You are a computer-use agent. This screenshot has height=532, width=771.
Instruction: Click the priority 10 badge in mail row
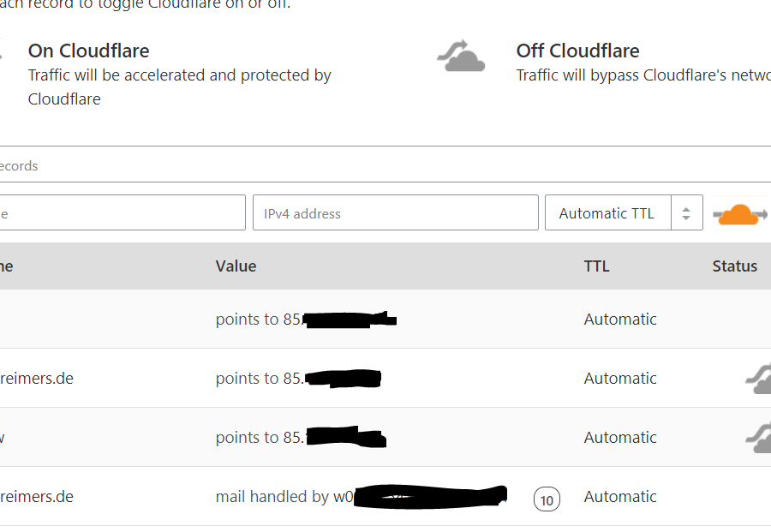(x=547, y=499)
